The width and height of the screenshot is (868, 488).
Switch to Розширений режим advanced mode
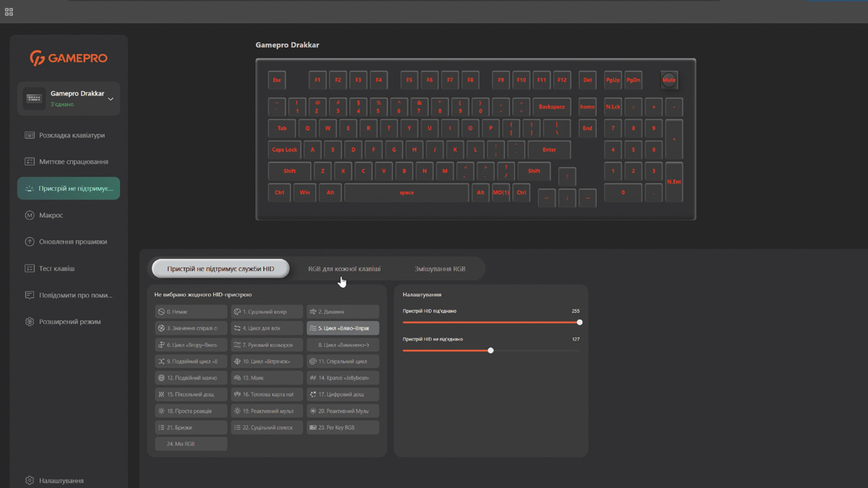click(x=69, y=322)
